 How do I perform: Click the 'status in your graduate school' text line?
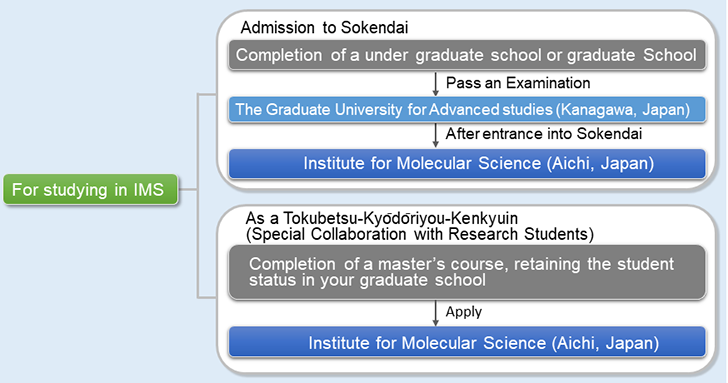pyautogui.click(x=367, y=280)
